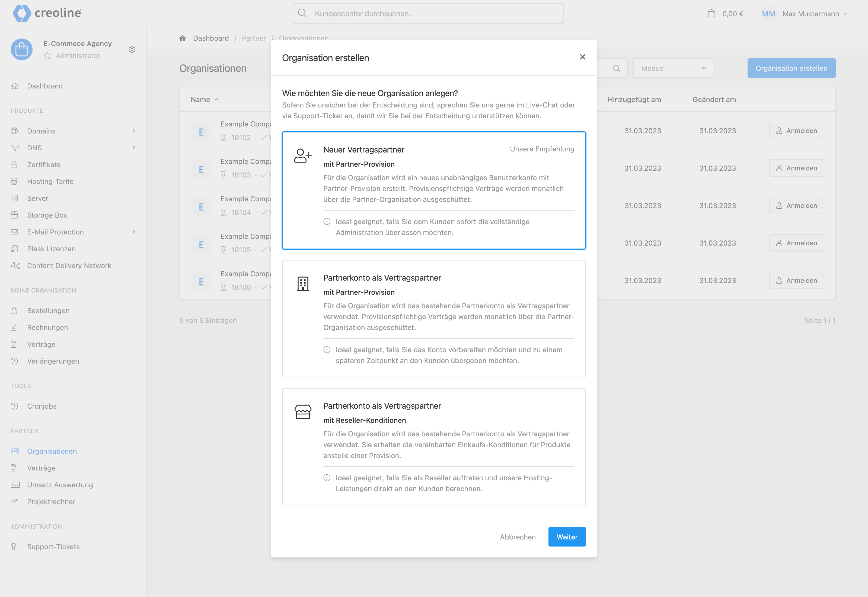The image size is (868, 597).
Task: Click the search magnifier icon in top bar
Action: [x=302, y=14]
